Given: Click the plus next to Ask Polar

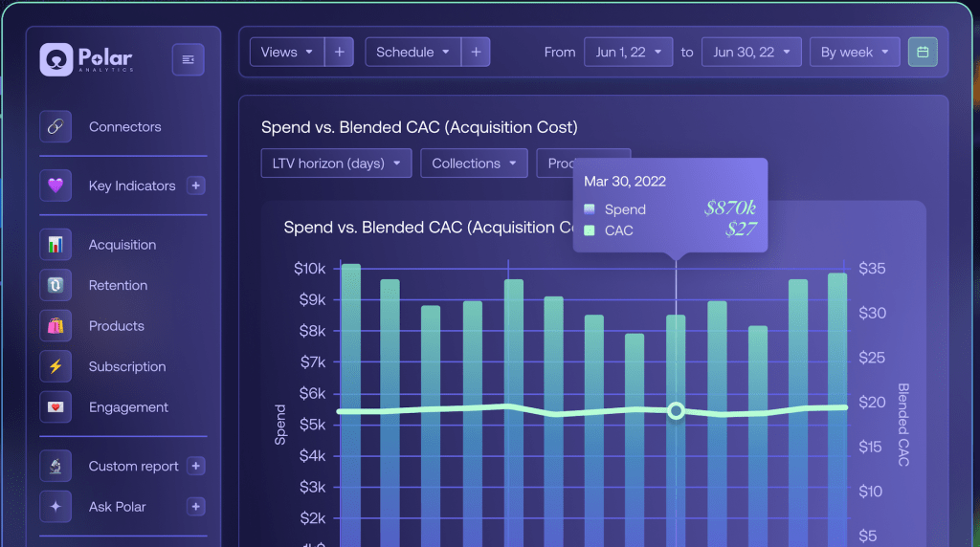Looking at the screenshot, I should pos(195,507).
